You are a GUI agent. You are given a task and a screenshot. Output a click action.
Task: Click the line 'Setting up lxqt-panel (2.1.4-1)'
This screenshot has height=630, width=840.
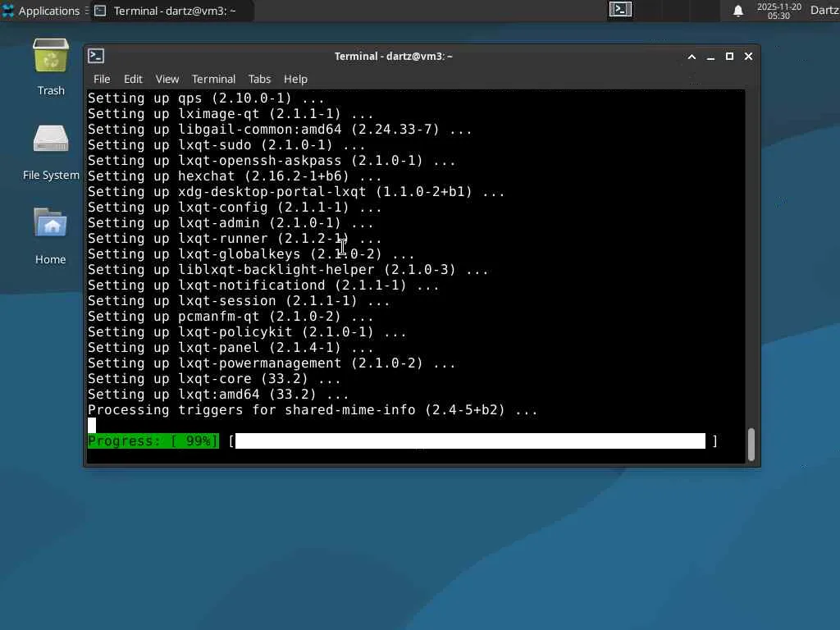coord(231,347)
